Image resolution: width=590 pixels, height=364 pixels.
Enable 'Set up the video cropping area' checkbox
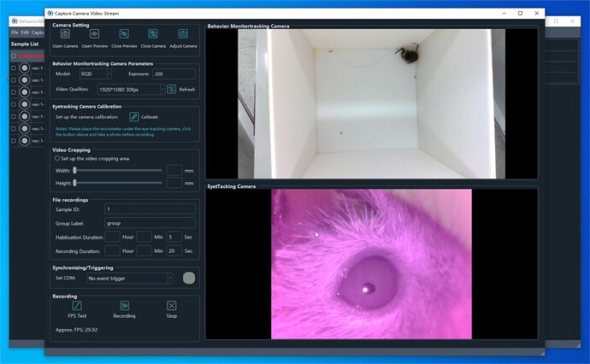click(56, 158)
